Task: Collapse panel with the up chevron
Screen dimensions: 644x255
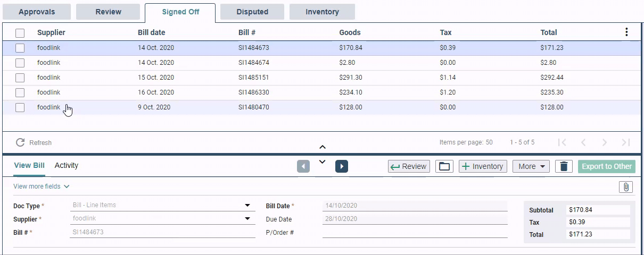Action: tap(322, 147)
